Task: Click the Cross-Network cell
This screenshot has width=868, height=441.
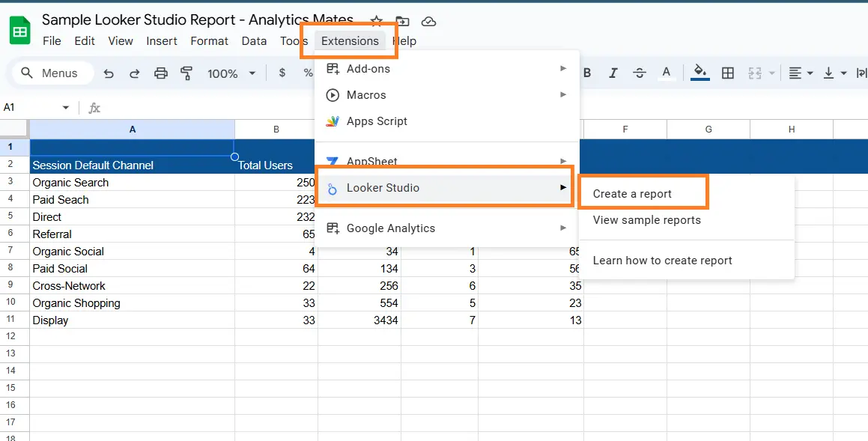Action: pos(133,286)
